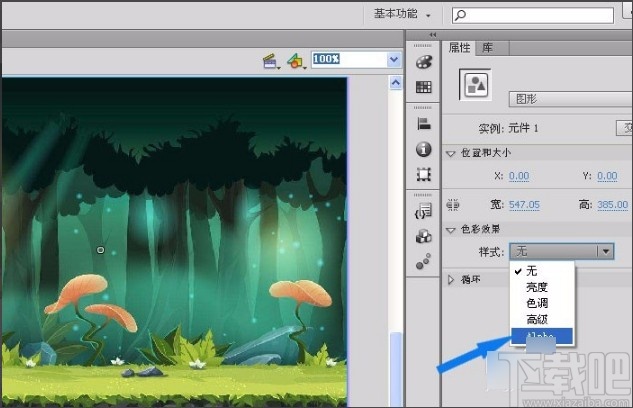Open the Swatches grid panel icon

[423, 87]
